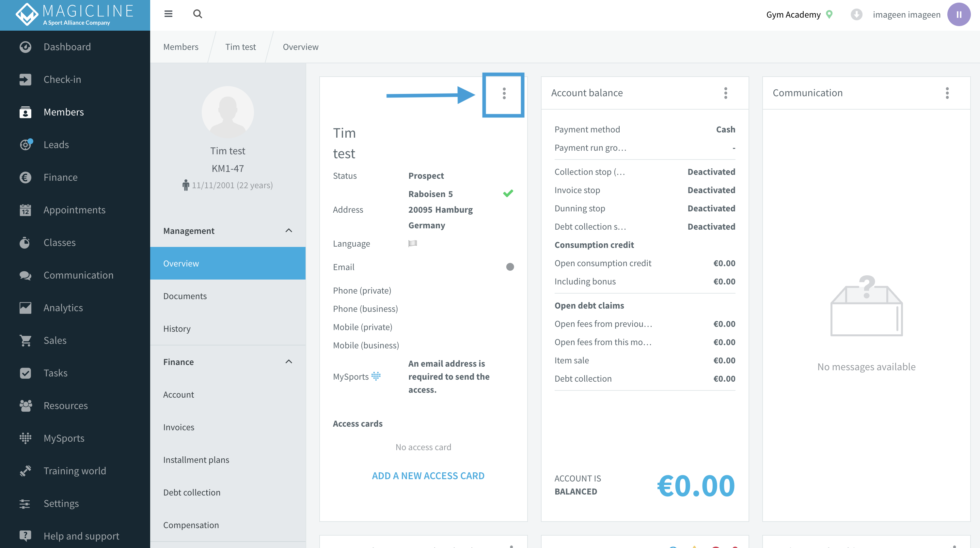
Task: Click the Training world dumbbell icon
Action: click(x=25, y=471)
